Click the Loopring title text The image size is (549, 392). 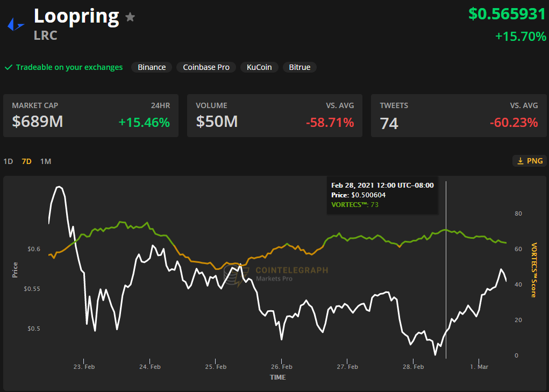pos(76,17)
